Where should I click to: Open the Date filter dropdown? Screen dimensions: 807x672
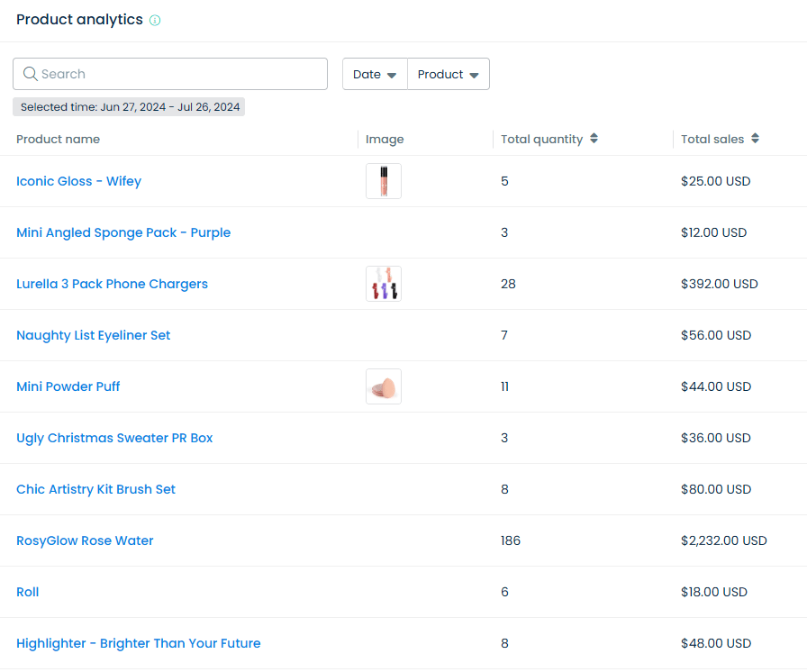(375, 74)
